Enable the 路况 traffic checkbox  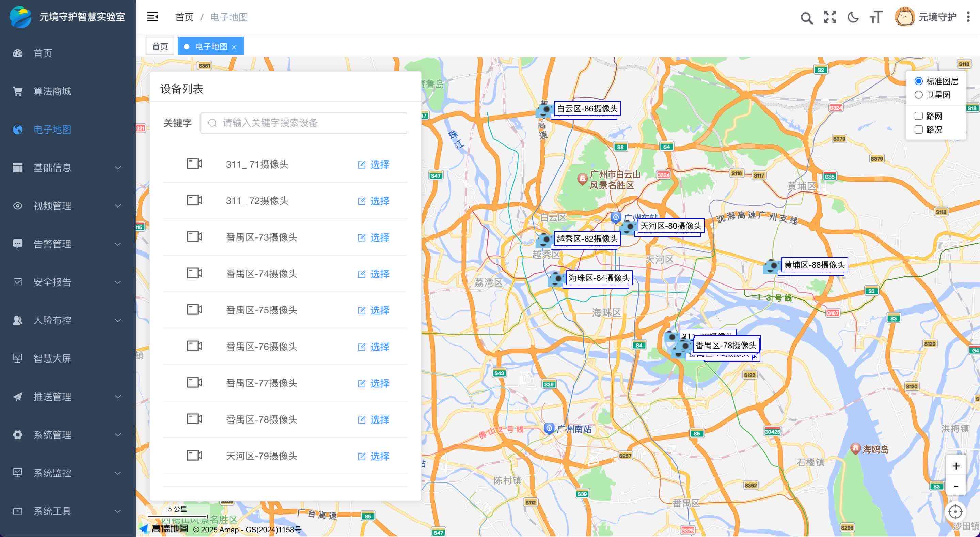918,129
